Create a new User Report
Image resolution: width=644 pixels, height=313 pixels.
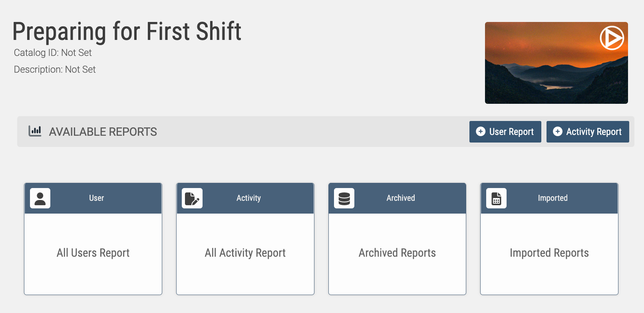[505, 132]
